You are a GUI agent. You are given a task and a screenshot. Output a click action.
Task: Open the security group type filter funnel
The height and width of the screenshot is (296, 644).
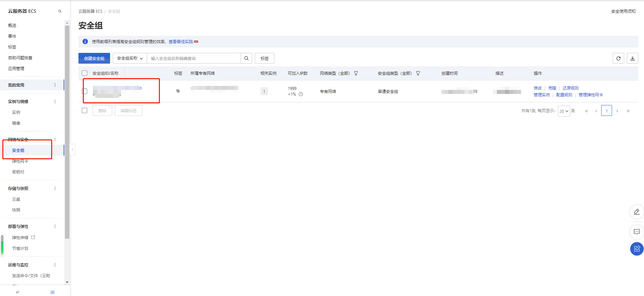tap(418, 73)
